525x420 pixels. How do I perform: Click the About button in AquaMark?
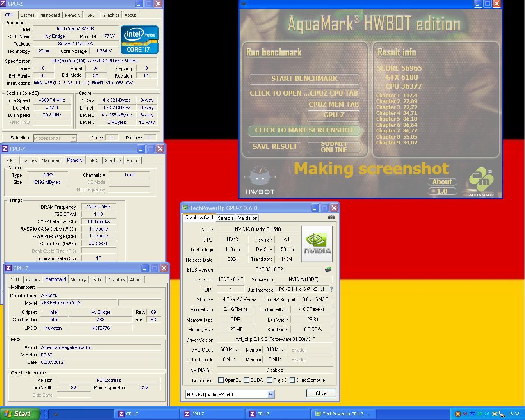click(442, 182)
